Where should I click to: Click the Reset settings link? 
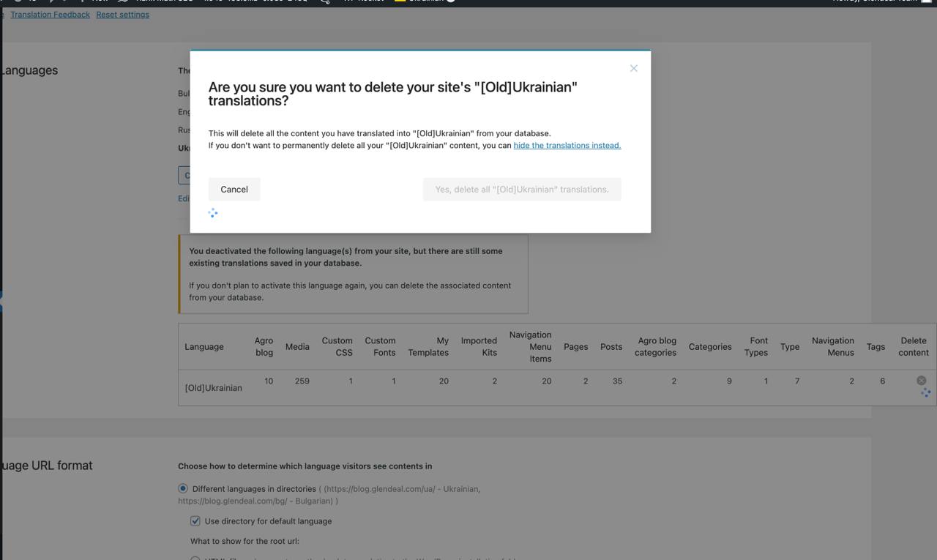(x=122, y=15)
